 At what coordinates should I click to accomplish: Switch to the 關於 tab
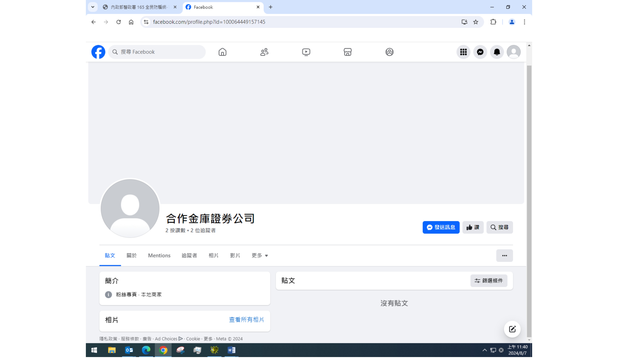coord(132,256)
